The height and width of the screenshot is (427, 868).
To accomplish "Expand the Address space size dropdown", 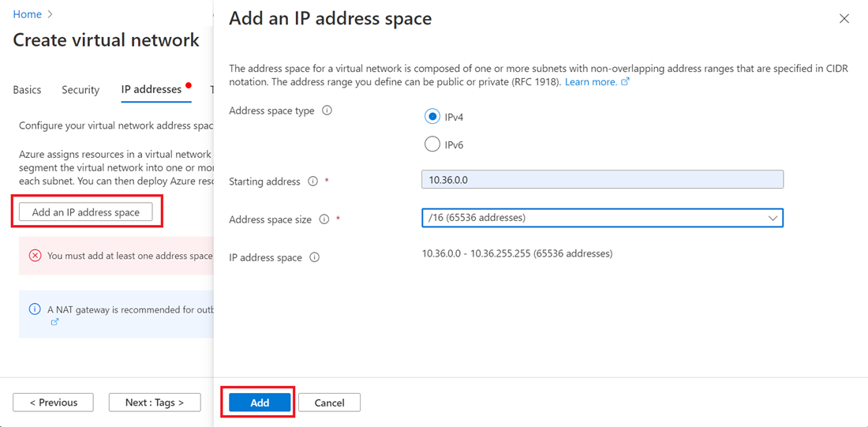I will click(602, 218).
